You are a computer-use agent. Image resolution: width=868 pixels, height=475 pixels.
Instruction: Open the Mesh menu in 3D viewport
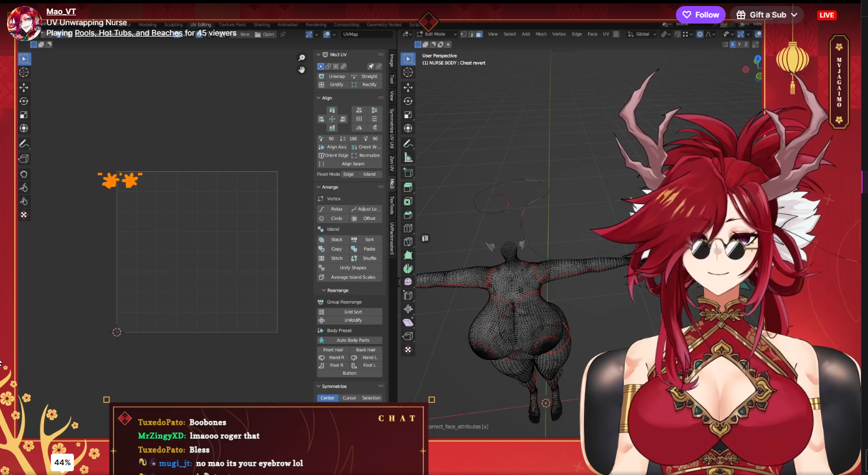click(541, 34)
